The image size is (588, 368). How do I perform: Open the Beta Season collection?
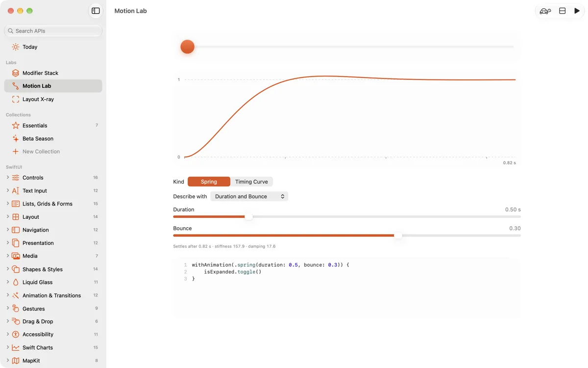[53, 139]
